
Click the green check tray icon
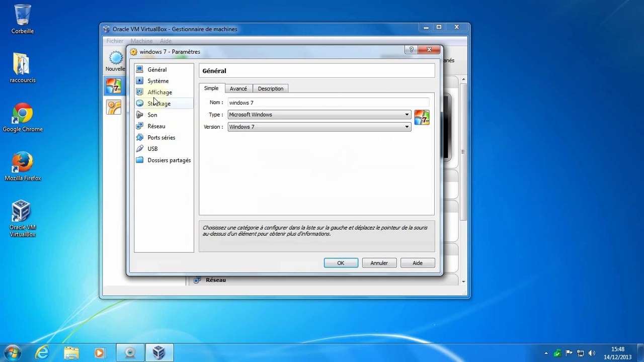pos(557,353)
